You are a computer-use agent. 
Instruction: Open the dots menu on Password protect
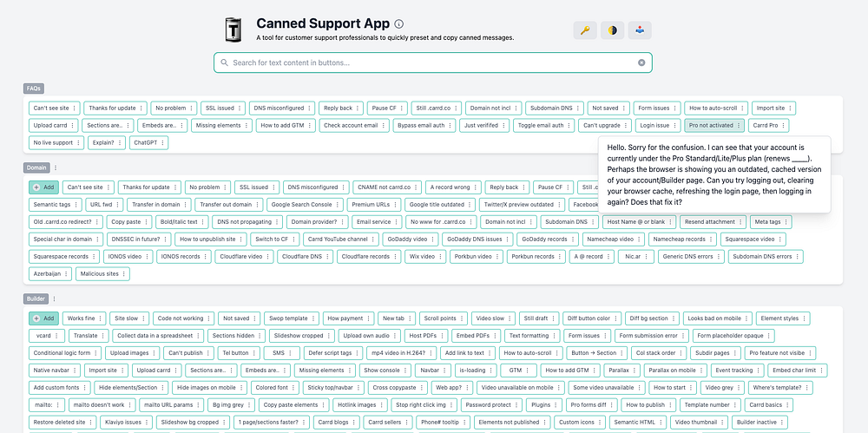tap(516, 404)
